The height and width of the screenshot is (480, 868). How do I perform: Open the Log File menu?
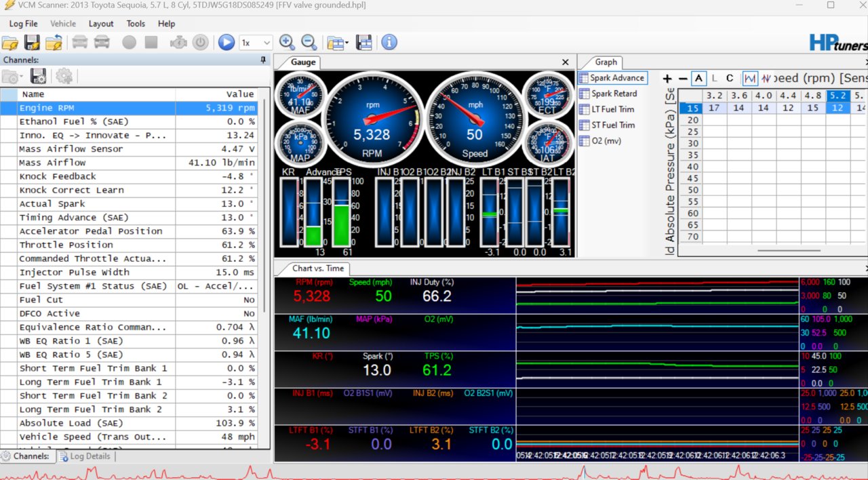tap(23, 23)
